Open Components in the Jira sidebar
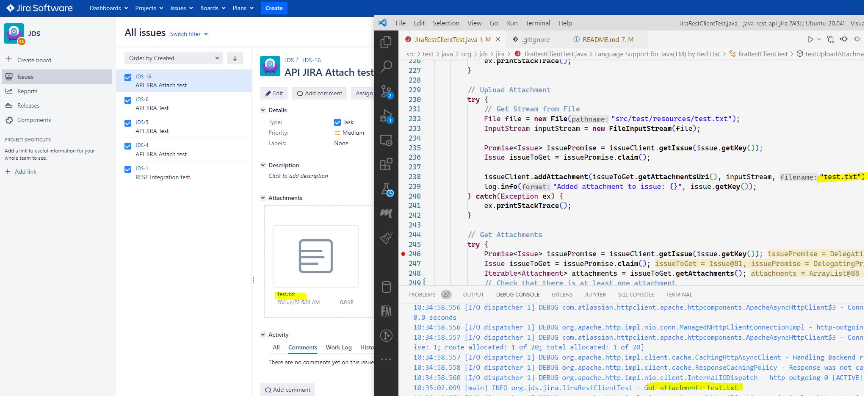 (34, 120)
